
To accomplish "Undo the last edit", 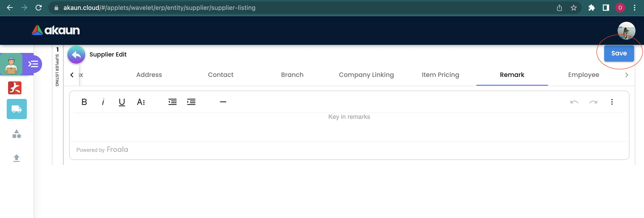I will point(574,102).
